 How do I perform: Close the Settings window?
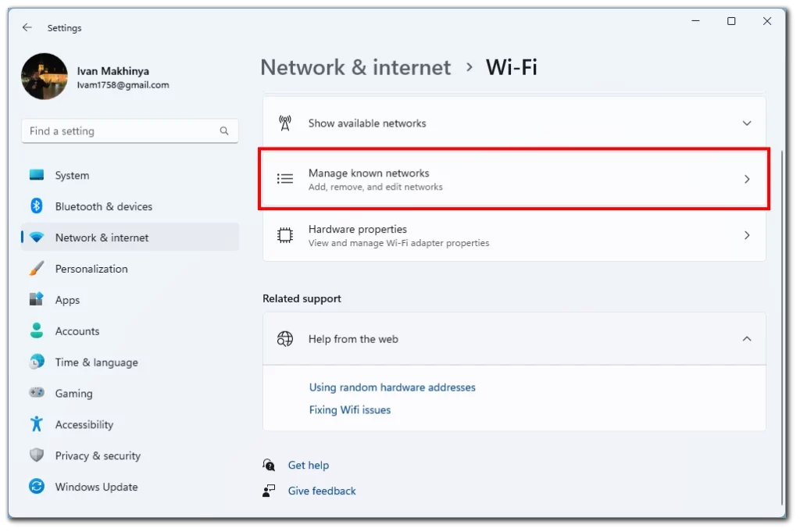[767, 21]
